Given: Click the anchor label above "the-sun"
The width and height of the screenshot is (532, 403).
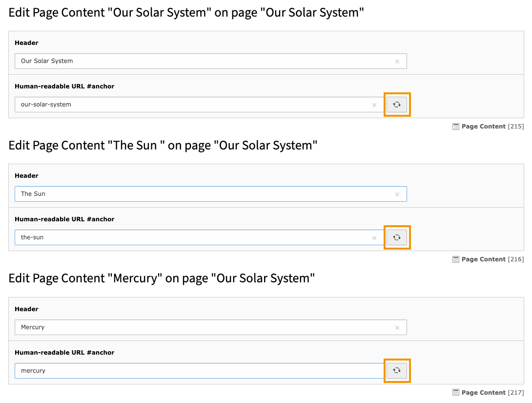Looking at the screenshot, I should tap(64, 219).
